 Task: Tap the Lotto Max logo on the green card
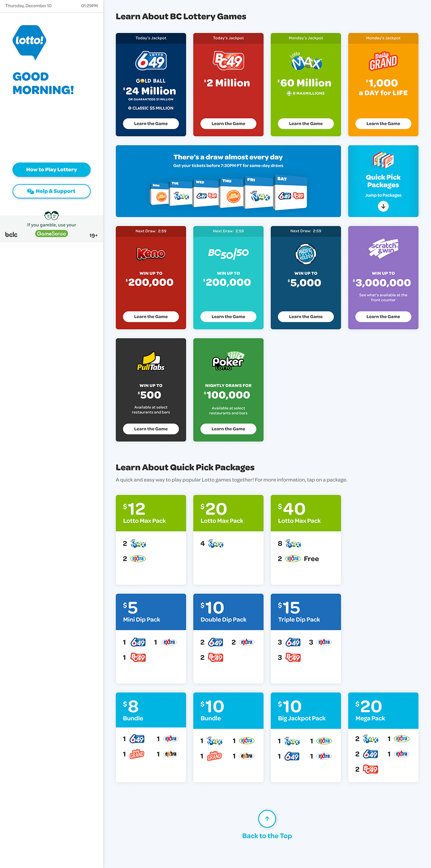click(306, 61)
